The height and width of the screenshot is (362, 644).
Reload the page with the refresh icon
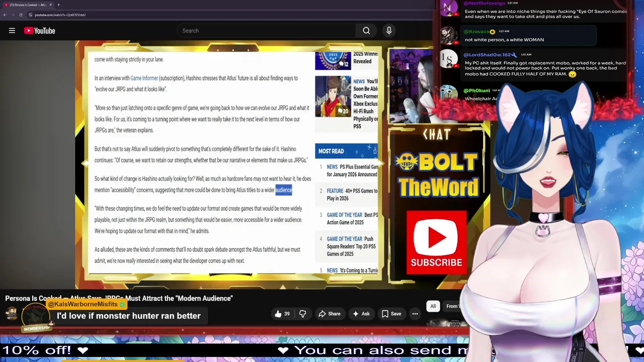pyautogui.click(x=21, y=15)
